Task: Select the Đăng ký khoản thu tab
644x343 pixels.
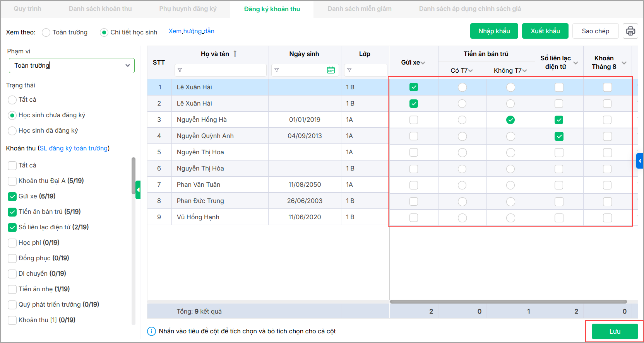Action: [272, 9]
